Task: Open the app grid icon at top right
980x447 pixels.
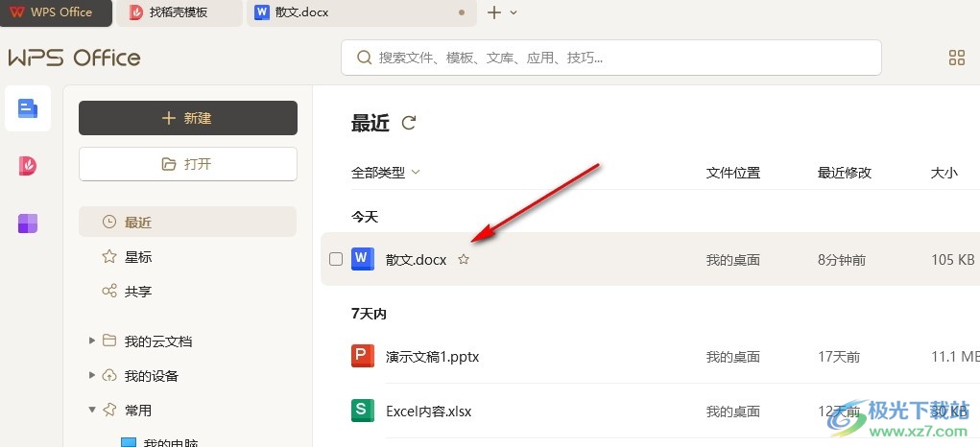Action: click(x=956, y=58)
